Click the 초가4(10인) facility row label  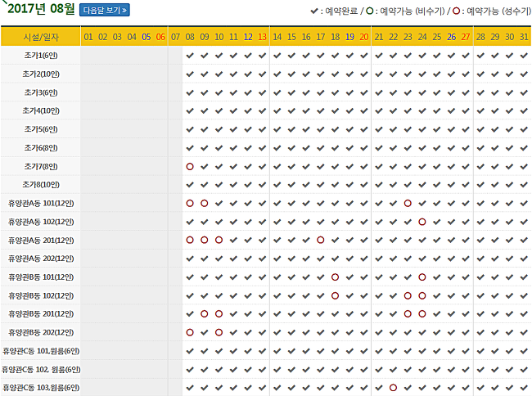tap(41, 111)
